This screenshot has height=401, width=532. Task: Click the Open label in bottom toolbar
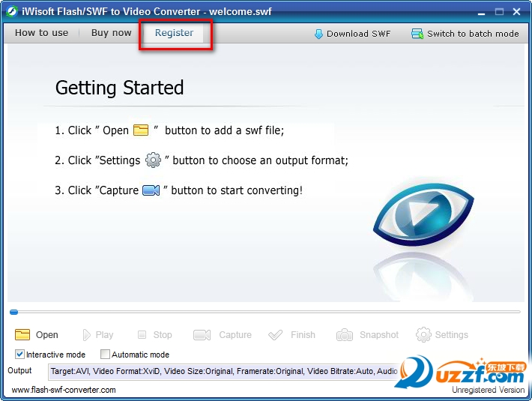(46, 335)
